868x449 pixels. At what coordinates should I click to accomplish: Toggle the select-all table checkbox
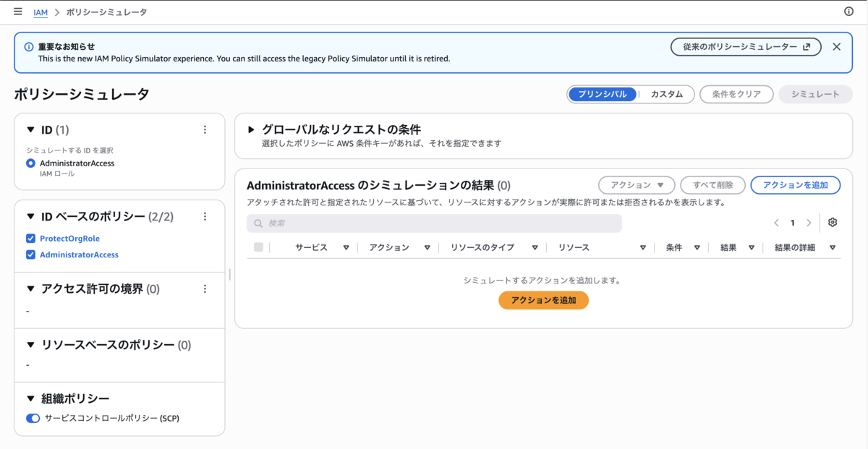point(259,247)
